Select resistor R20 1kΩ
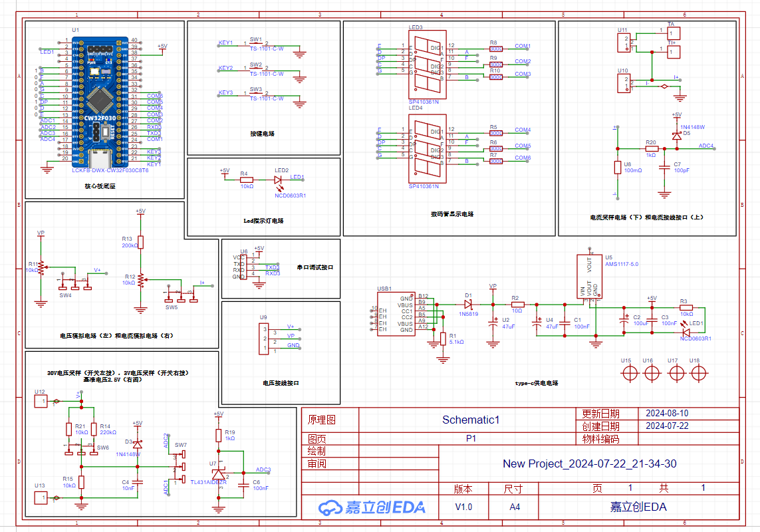 (651, 148)
